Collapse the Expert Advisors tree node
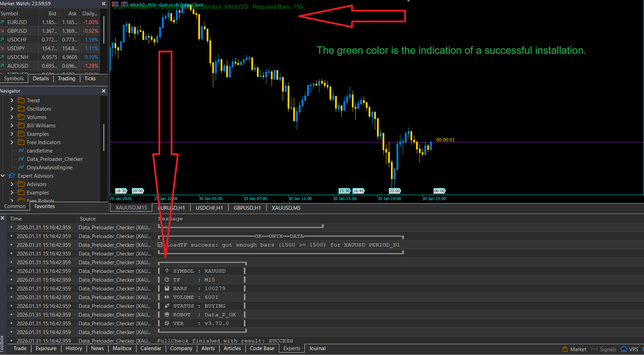Viewport: 644px width, 355px height. tap(3, 176)
